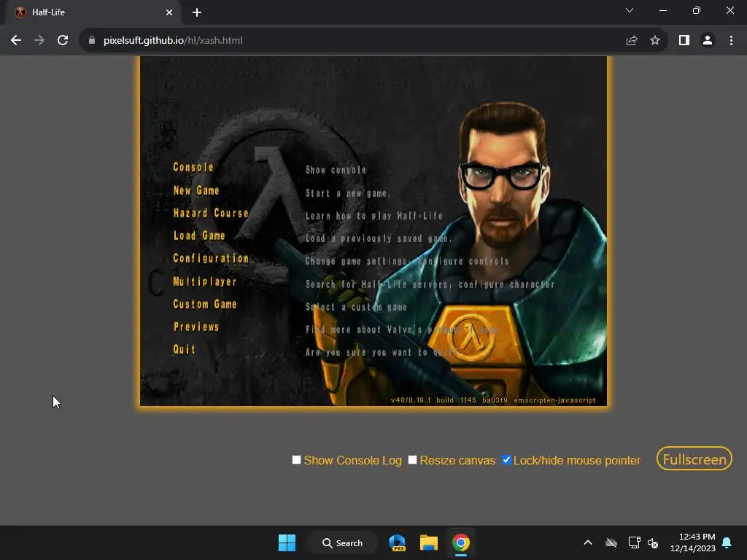Open the Windows Start menu
This screenshot has height=560, width=747.
coord(287,542)
